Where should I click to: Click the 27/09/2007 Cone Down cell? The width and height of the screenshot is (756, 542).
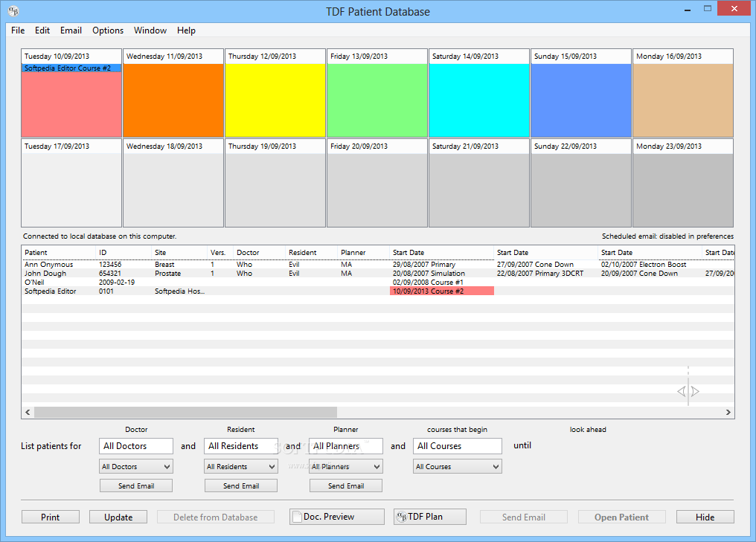pyautogui.click(x=545, y=265)
